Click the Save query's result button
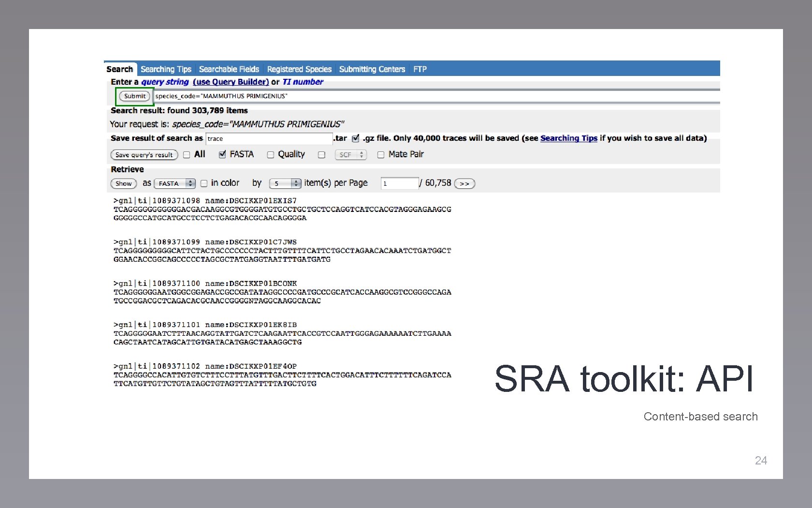The height and width of the screenshot is (508, 812). point(144,154)
